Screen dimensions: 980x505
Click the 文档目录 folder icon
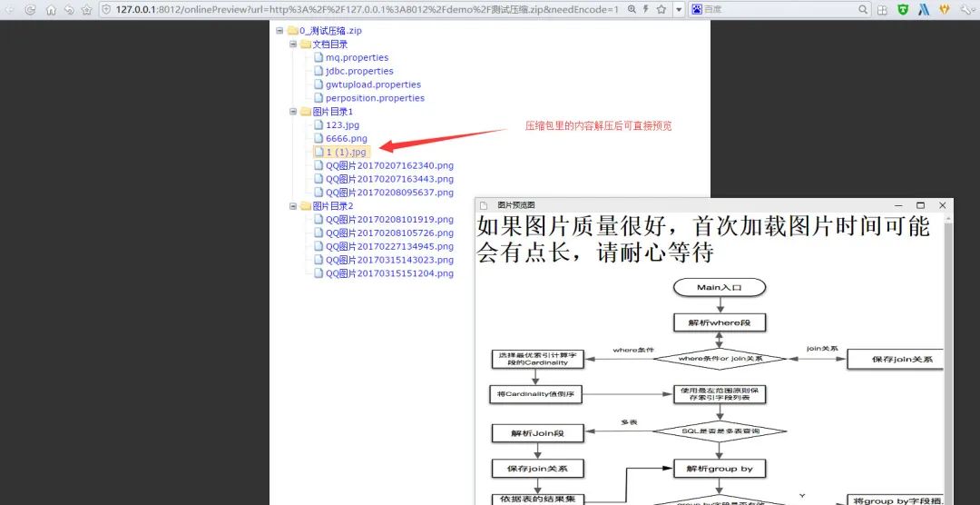click(305, 45)
